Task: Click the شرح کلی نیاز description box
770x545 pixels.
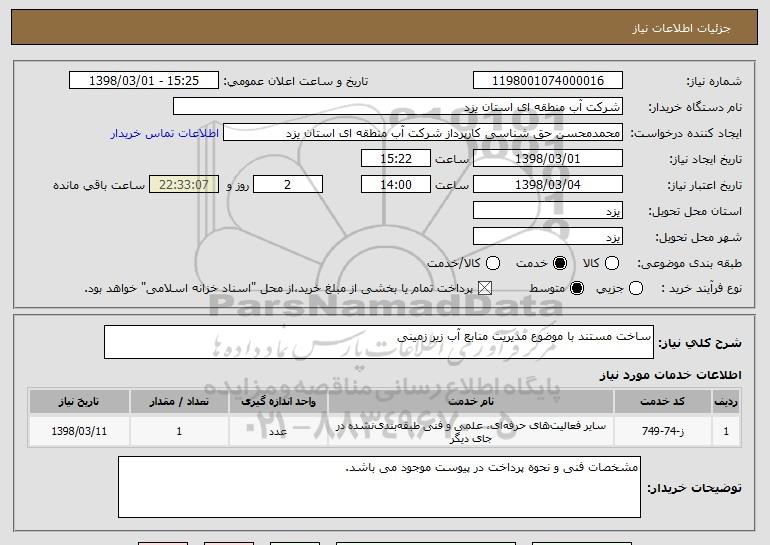Action: click(379, 342)
